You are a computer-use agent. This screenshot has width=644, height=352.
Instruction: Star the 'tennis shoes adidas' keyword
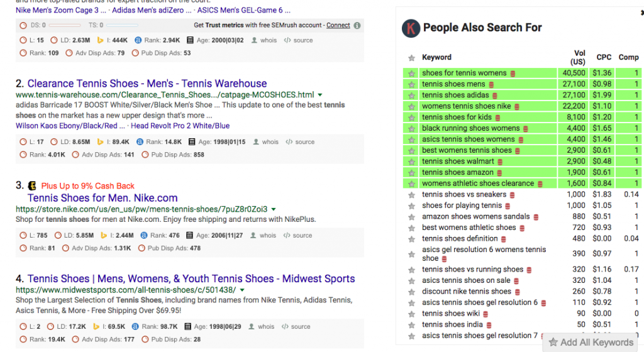coord(411,96)
